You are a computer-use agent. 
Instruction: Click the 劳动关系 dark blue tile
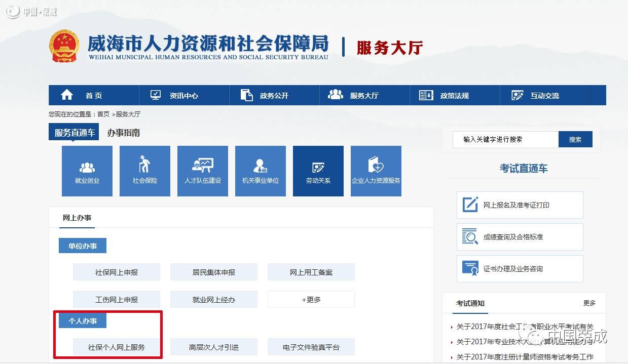tap(318, 171)
